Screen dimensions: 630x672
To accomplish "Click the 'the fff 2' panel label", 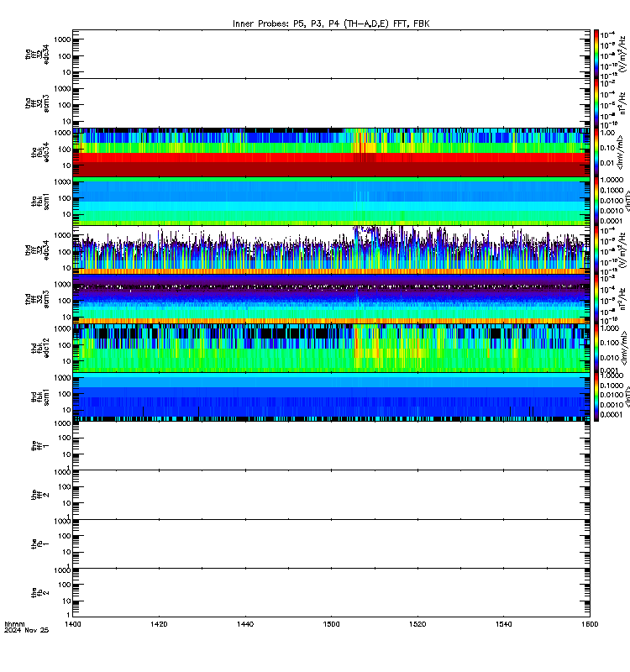I will coord(39,495).
